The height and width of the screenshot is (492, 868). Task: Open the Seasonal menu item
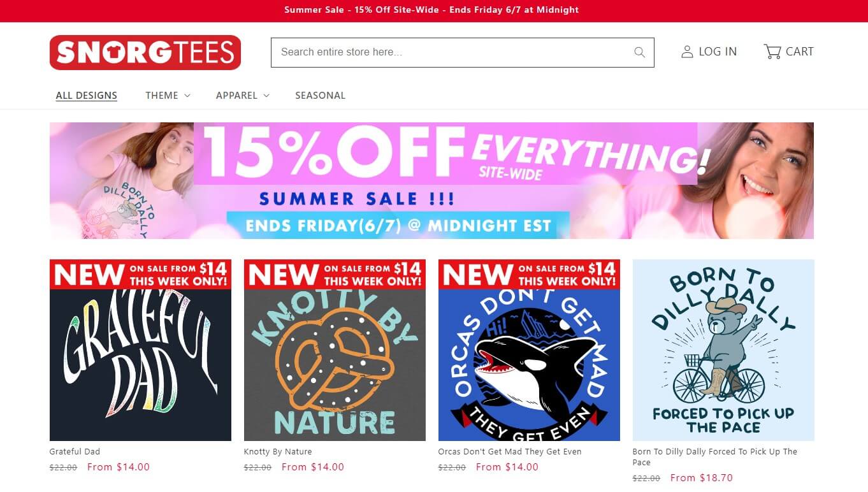pyautogui.click(x=320, y=96)
